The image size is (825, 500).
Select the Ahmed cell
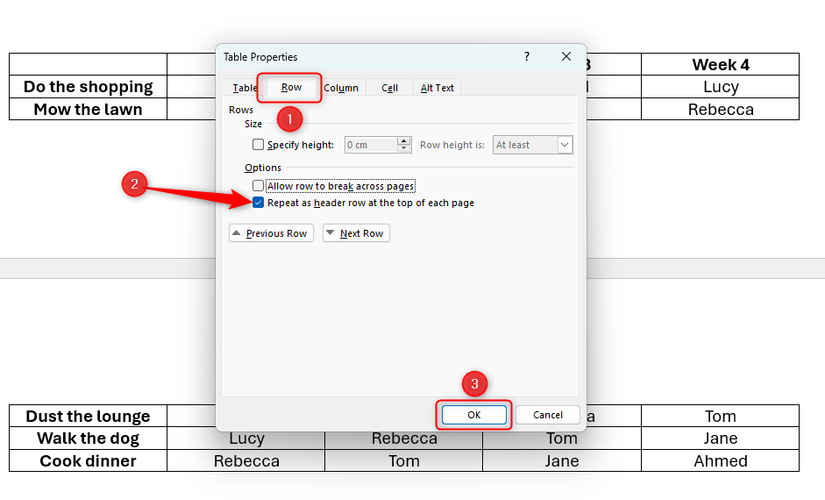(x=720, y=461)
